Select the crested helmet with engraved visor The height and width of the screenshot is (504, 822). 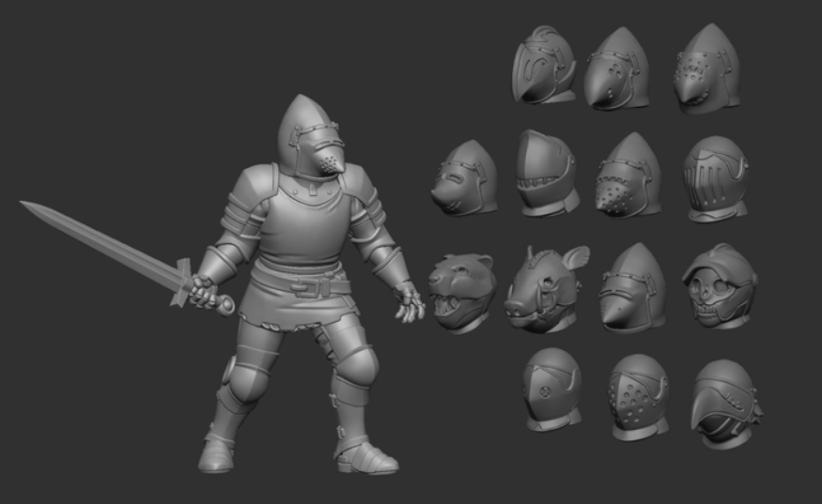543,66
